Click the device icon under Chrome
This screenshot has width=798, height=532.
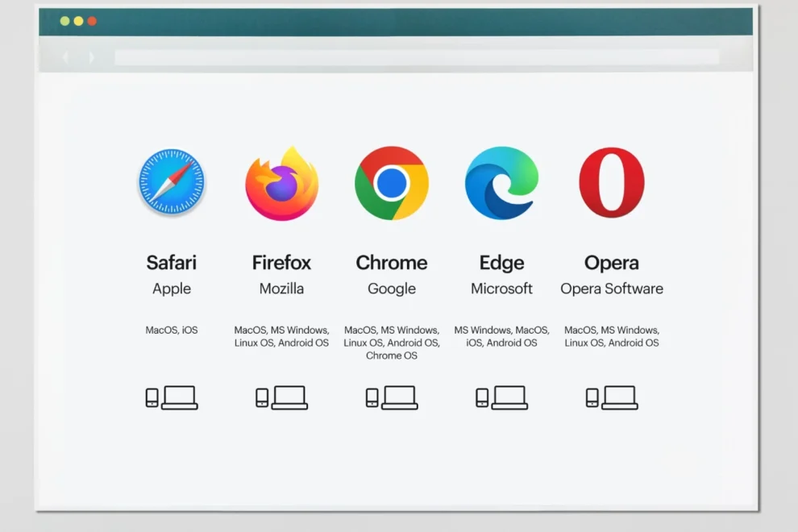[392, 397]
